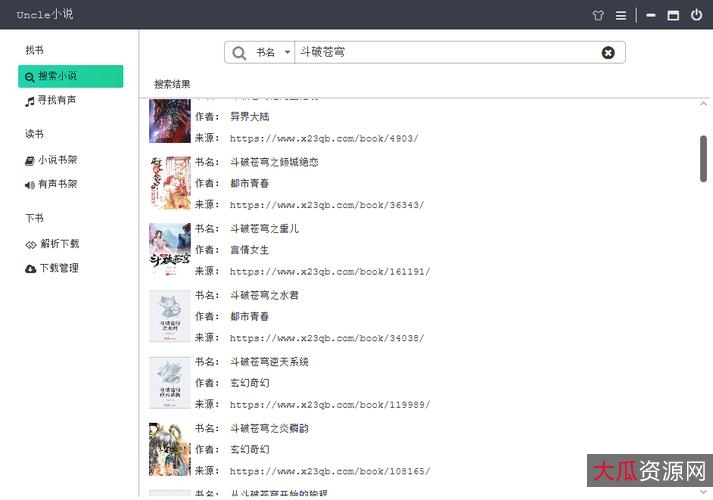Clear the search text with the X icon
This screenshot has width=713, height=500.
coord(608,53)
